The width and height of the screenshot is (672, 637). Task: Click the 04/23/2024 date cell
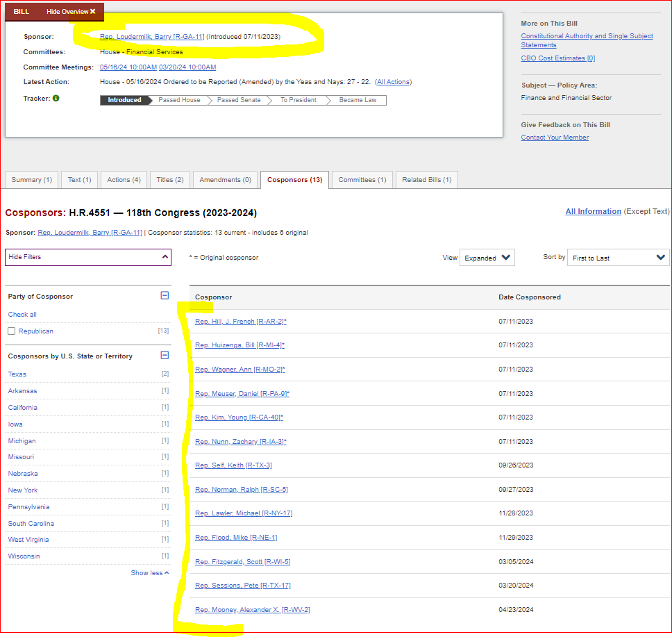click(516, 610)
